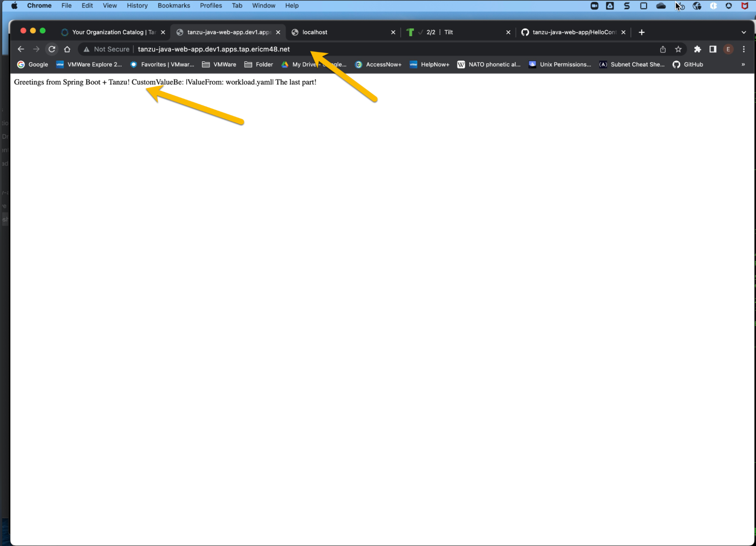Screen dimensions: 756x546
Task: Close the tanzu-java-web-app/HelloCont GitHub tab
Action: coord(623,32)
